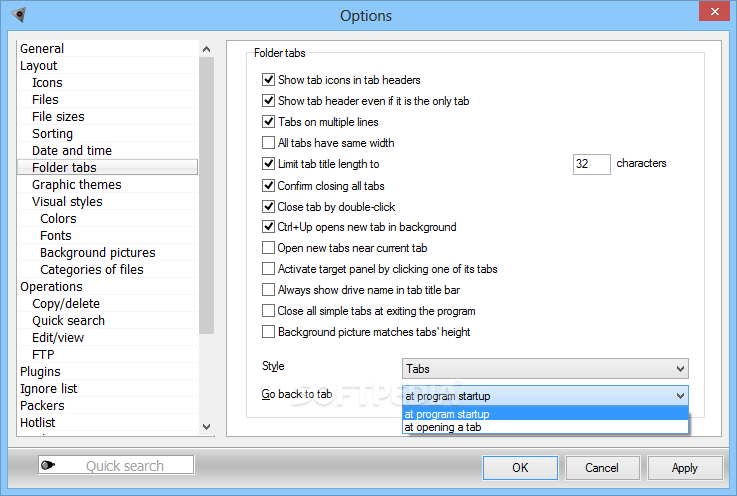Select Layout category

108,65
